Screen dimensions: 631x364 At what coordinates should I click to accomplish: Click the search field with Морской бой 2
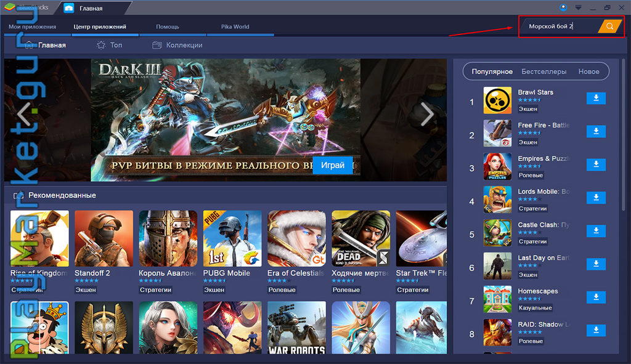[561, 26]
